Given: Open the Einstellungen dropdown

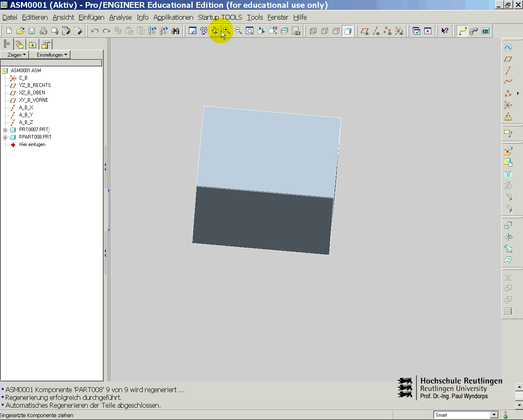Looking at the screenshot, I should [50, 55].
